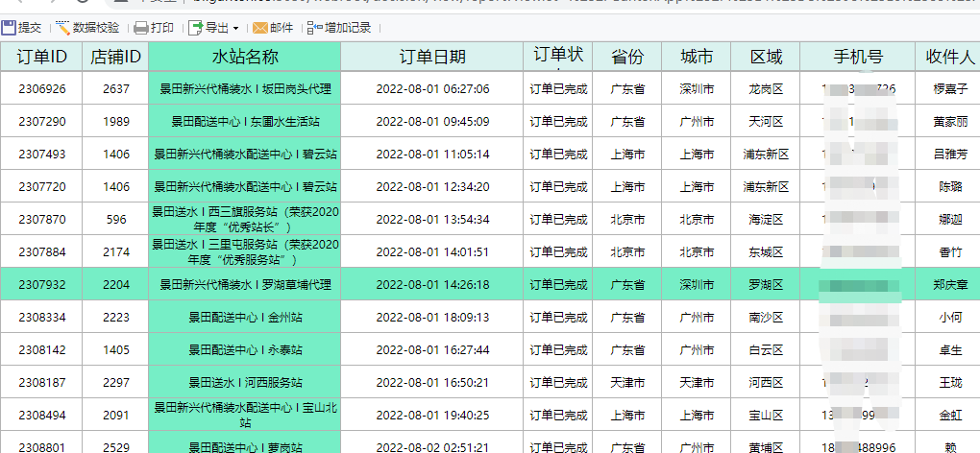Click station cell 景田新兴代桶装水 I 罗湖草埔代理
The width and height of the screenshot is (980, 453).
tap(245, 284)
